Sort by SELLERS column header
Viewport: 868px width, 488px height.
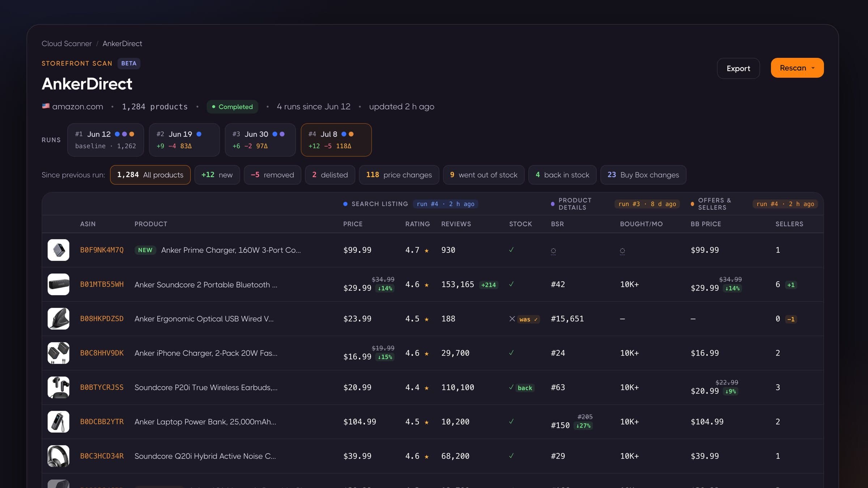coord(789,224)
